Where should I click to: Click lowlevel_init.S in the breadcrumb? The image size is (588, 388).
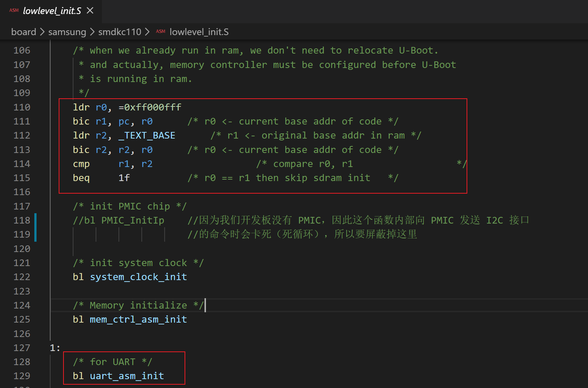199,32
